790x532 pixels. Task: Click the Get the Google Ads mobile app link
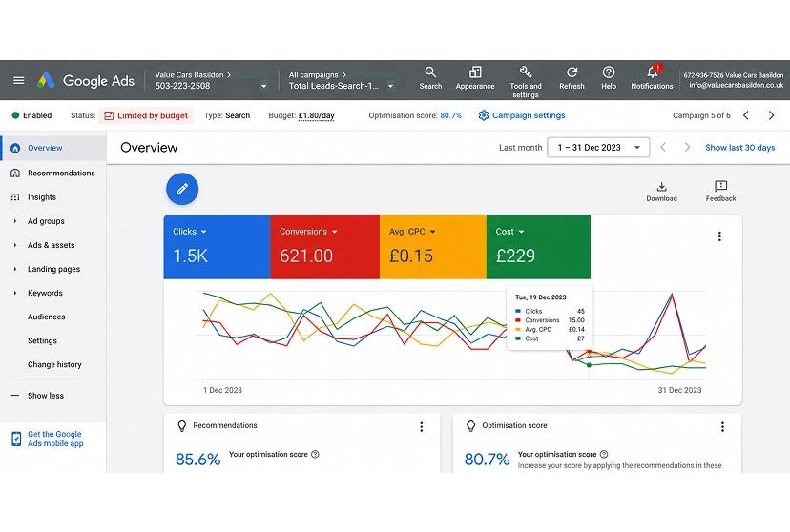(x=48, y=439)
